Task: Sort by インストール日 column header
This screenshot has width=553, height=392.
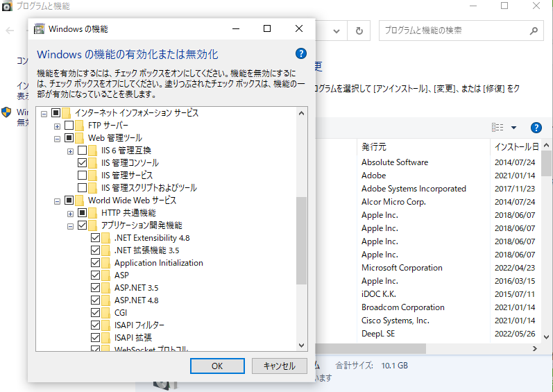Action: coord(516,146)
